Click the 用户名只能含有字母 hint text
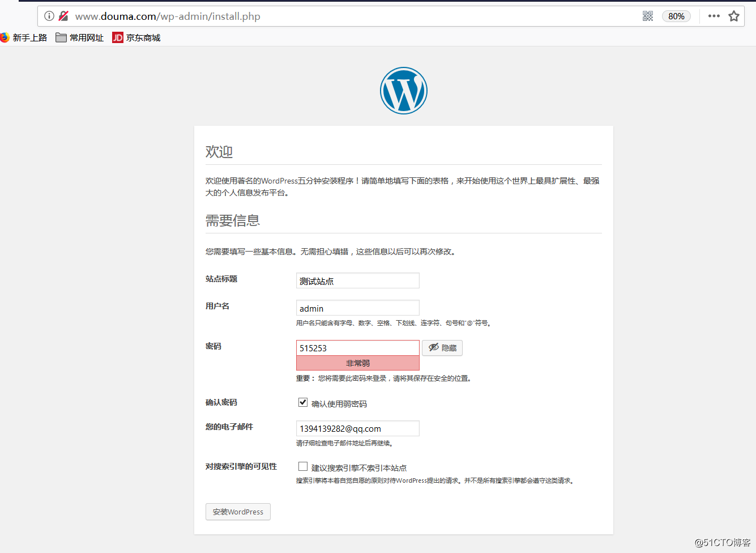Screen dimensions: 756x553 point(394,323)
